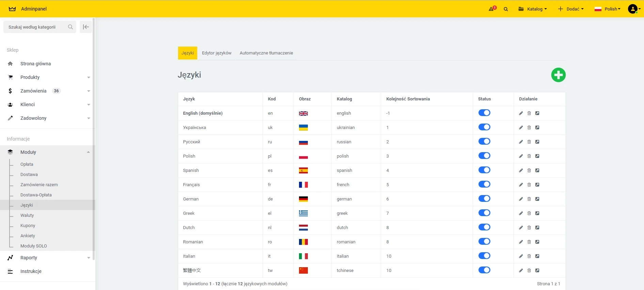This screenshot has height=290, width=644.
Task: Delete the Italian language via trash icon
Action: (x=529, y=256)
